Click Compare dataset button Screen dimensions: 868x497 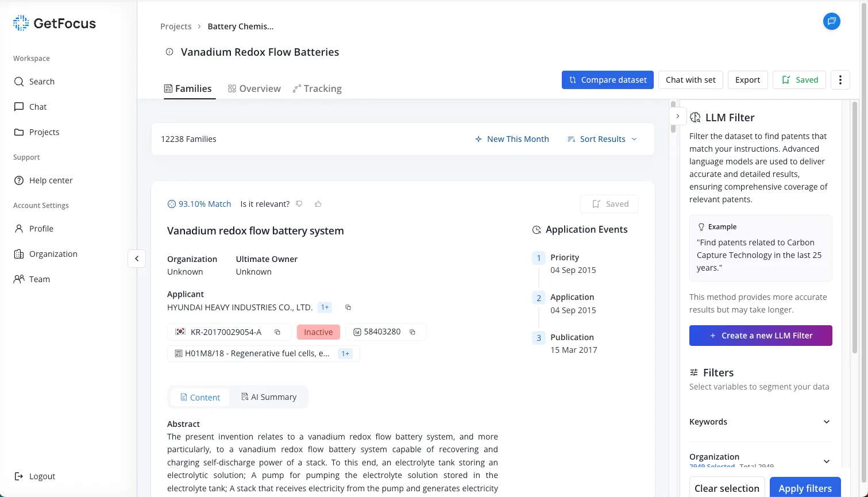tap(608, 80)
